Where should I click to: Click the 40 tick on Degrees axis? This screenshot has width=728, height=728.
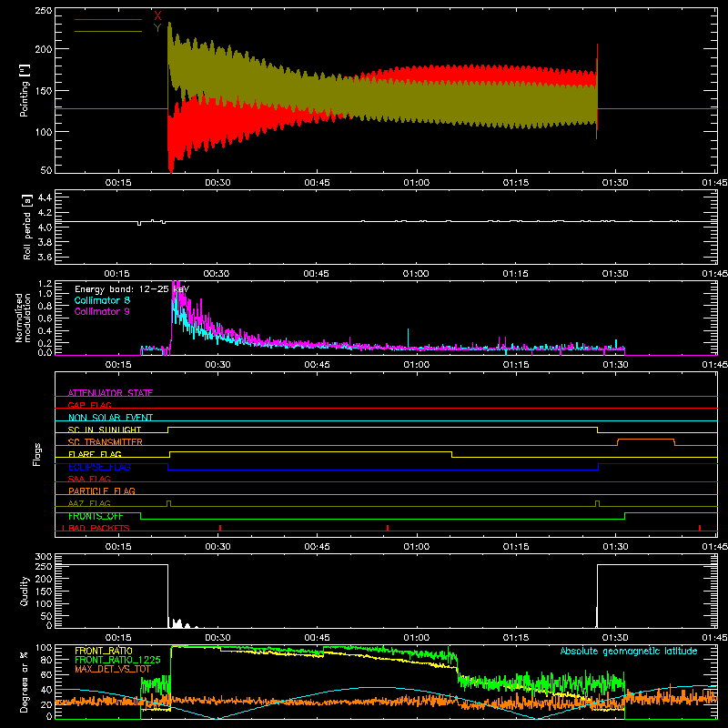[46, 690]
